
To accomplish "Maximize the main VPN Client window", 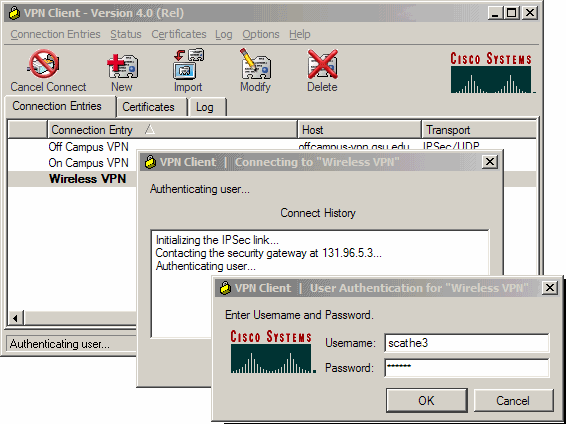I will pos(511,13).
